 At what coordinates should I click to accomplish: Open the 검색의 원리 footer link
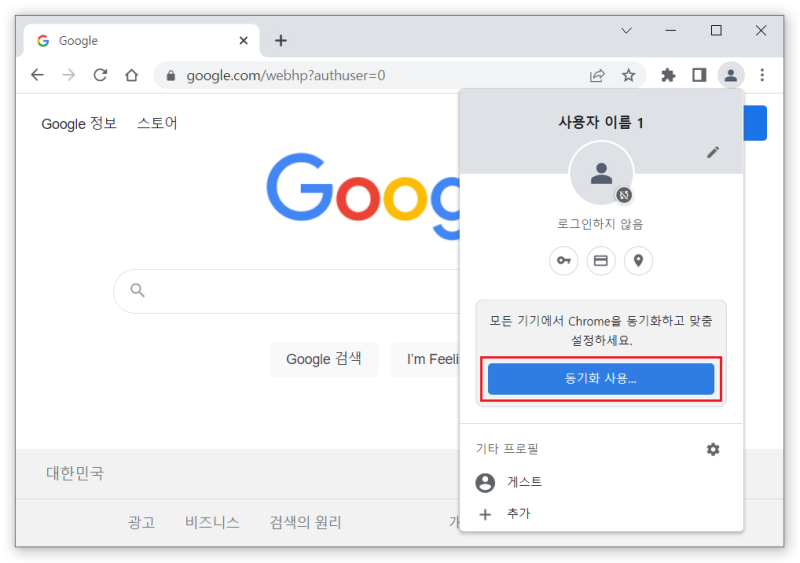[x=305, y=522]
